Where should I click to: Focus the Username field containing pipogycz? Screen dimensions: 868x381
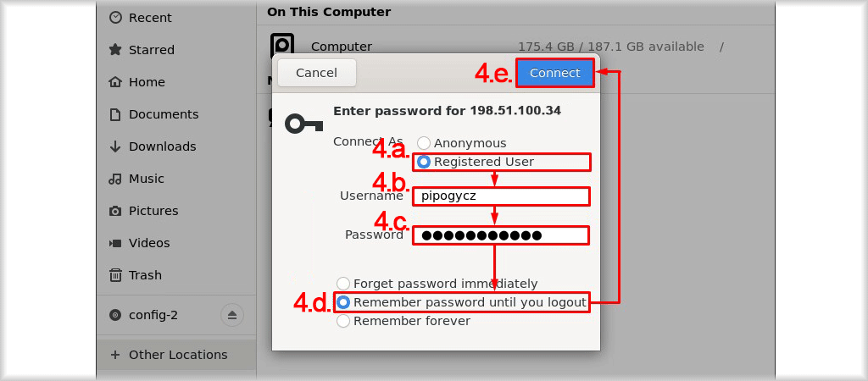(501, 196)
